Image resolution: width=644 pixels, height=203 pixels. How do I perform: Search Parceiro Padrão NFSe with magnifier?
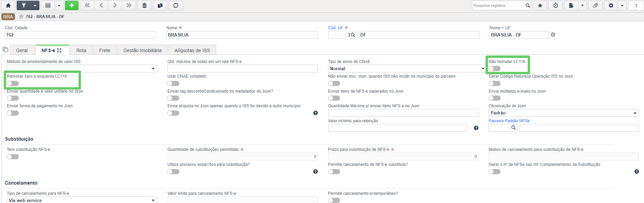513,128
